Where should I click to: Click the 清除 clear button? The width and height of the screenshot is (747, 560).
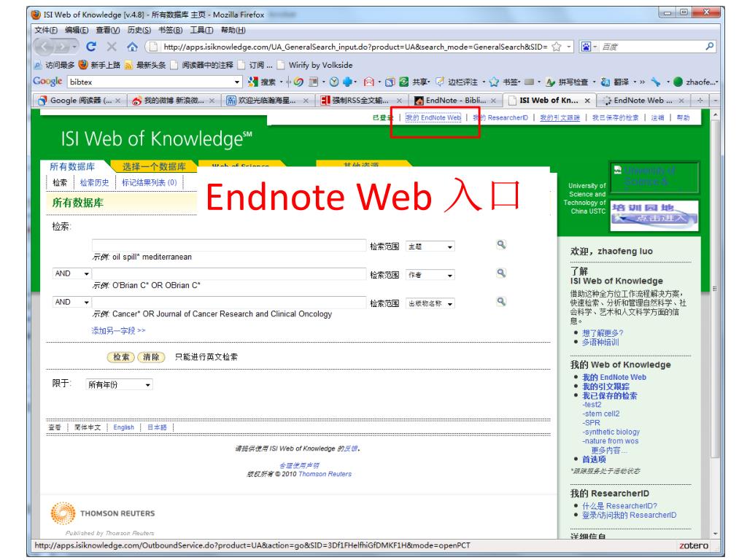[151, 357]
